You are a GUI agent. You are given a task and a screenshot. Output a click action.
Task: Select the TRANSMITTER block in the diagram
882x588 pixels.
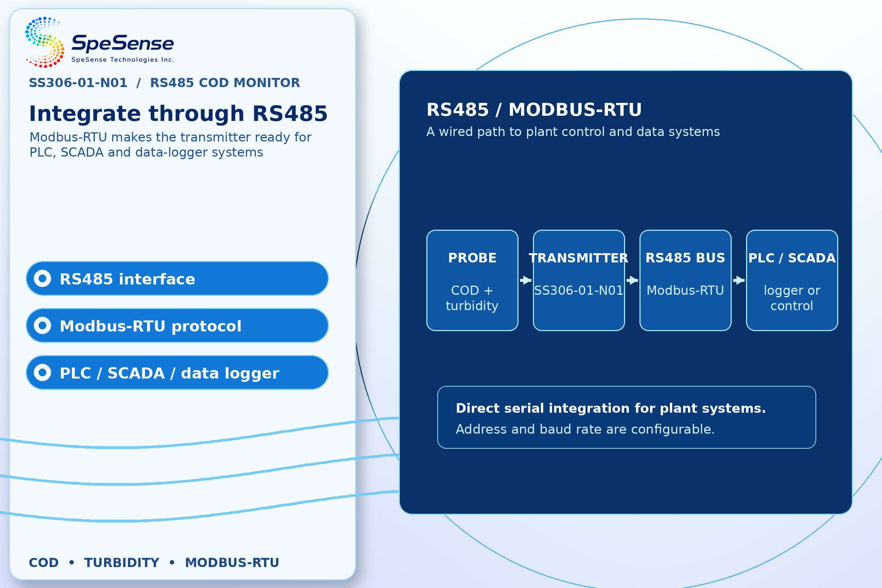[x=579, y=280]
